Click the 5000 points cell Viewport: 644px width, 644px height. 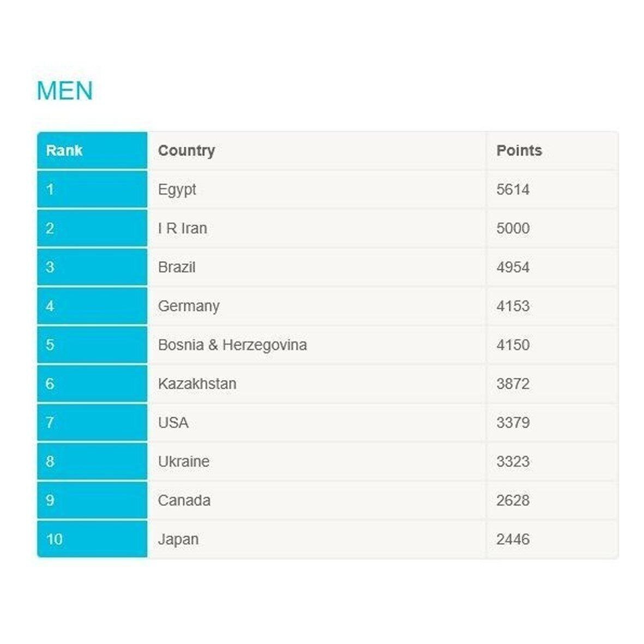tap(513, 228)
